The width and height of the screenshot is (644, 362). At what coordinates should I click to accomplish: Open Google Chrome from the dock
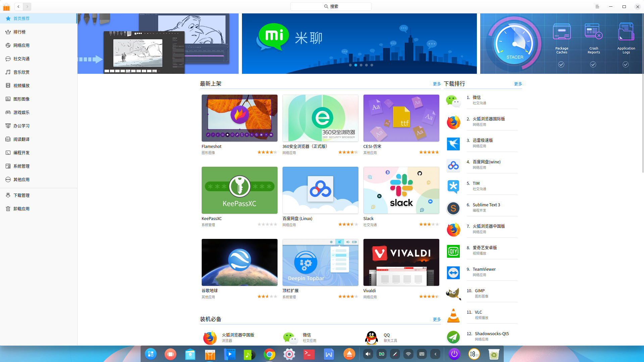(x=269, y=354)
